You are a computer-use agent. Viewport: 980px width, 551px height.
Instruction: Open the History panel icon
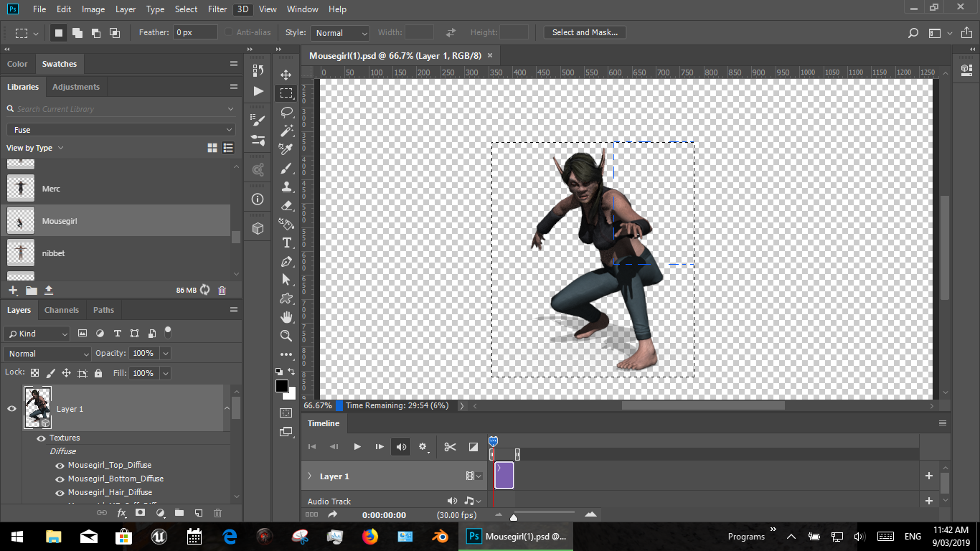pos(258,70)
